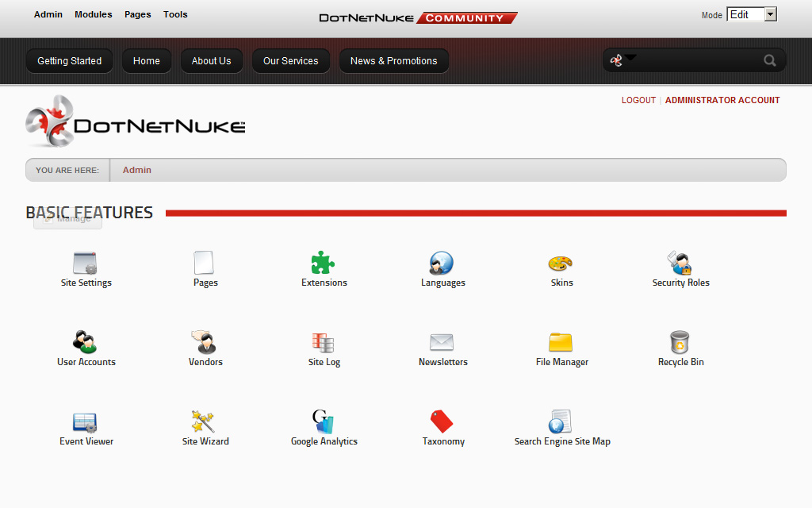Open User Accounts icon
The image size is (812, 508).
(x=85, y=343)
